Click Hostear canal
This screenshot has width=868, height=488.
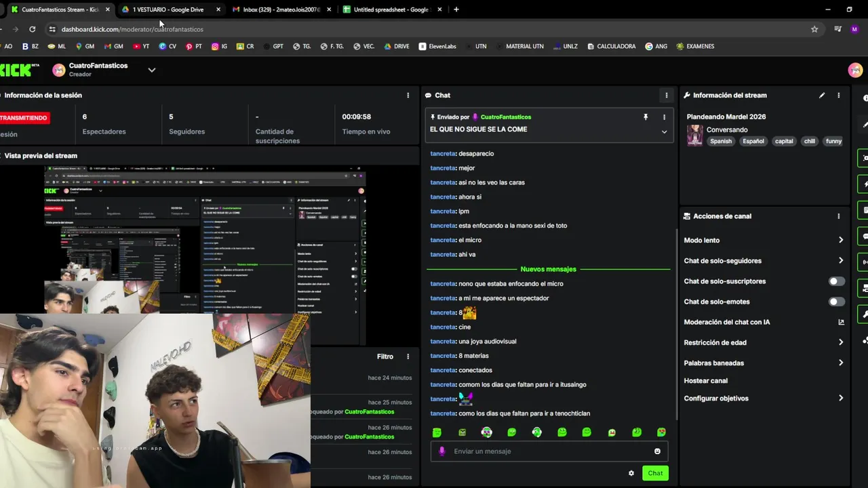pos(705,381)
